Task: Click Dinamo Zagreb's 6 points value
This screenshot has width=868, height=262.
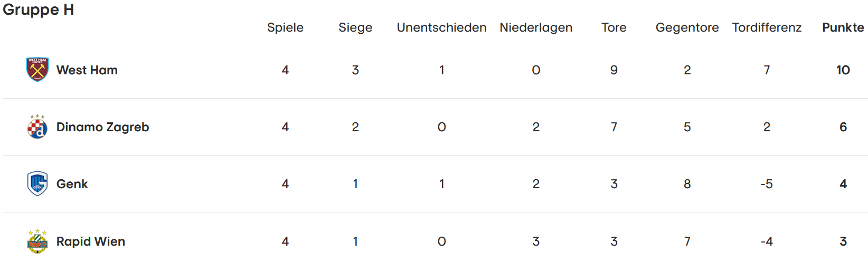Action: (843, 127)
